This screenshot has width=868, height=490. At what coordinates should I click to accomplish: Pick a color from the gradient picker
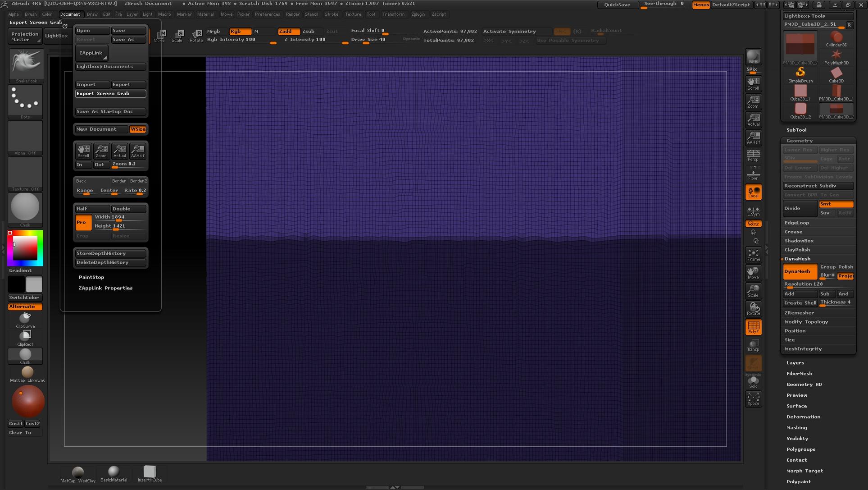[x=25, y=247]
